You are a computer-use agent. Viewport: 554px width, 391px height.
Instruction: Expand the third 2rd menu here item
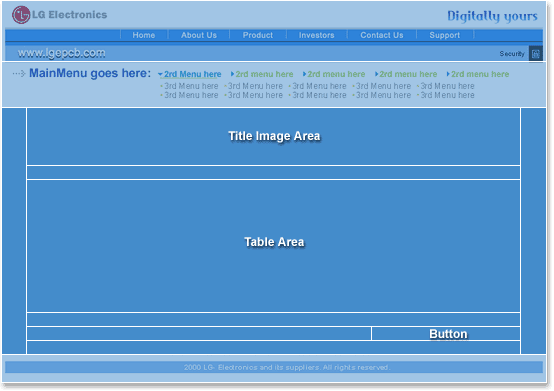pyautogui.click(x=334, y=74)
